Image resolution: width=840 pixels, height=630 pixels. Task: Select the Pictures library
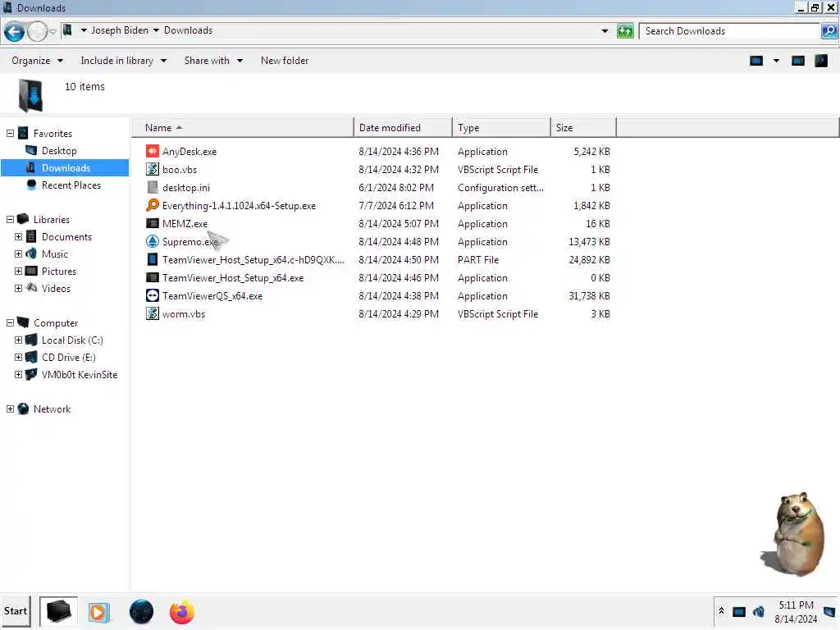tap(59, 271)
